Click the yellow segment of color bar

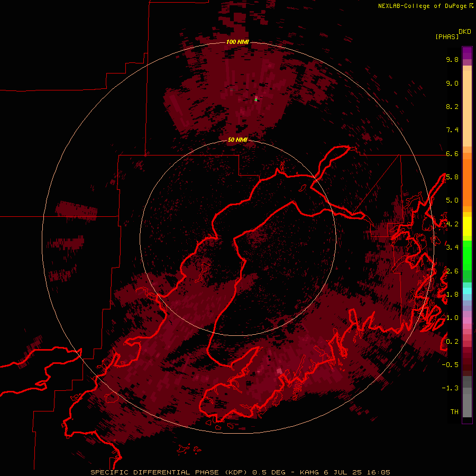coord(467,226)
